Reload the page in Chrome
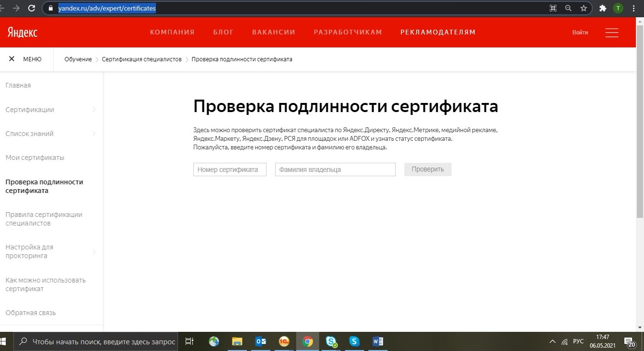644x351 pixels. pyautogui.click(x=32, y=8)
